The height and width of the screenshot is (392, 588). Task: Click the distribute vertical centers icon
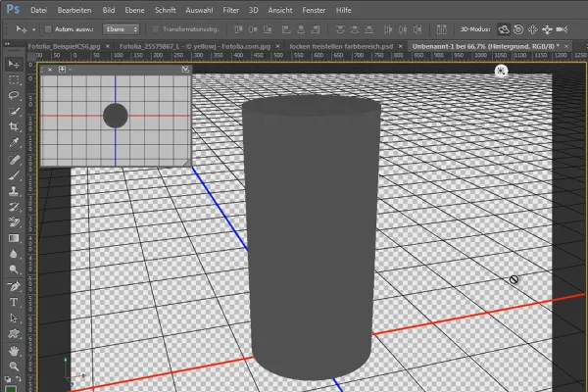click(x=355, y=29)
